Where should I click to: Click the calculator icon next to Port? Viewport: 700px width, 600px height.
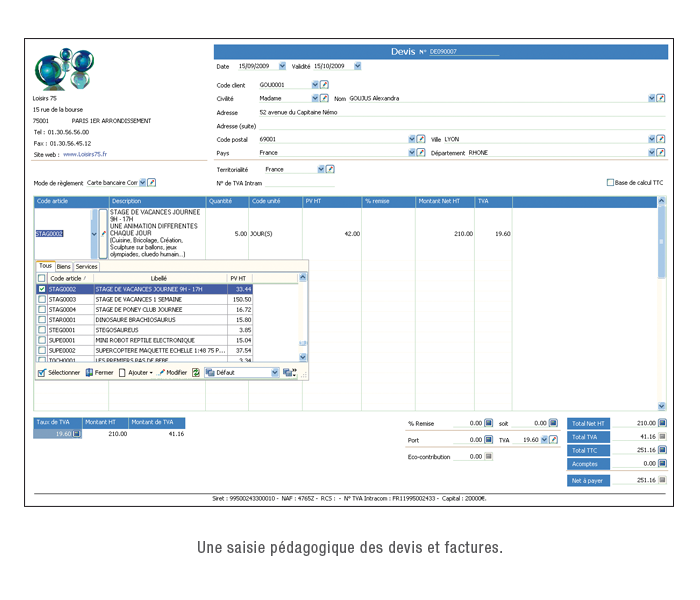point(489,439)
